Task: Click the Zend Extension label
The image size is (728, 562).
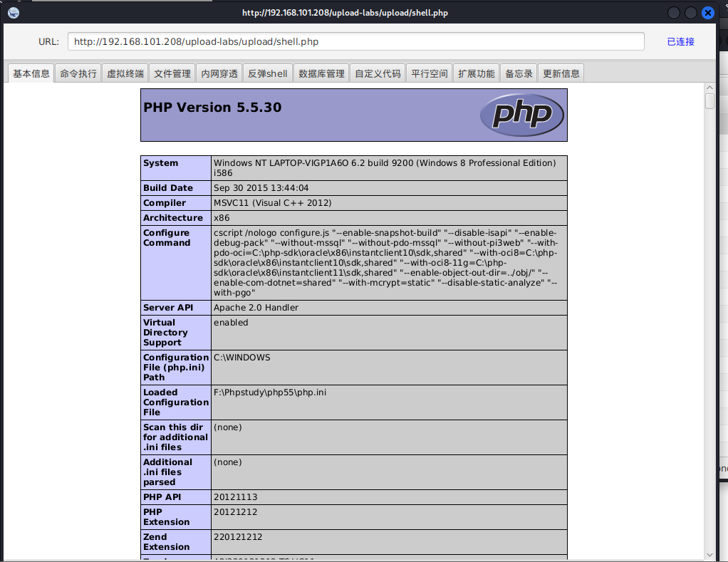Action: pos(166,541)
